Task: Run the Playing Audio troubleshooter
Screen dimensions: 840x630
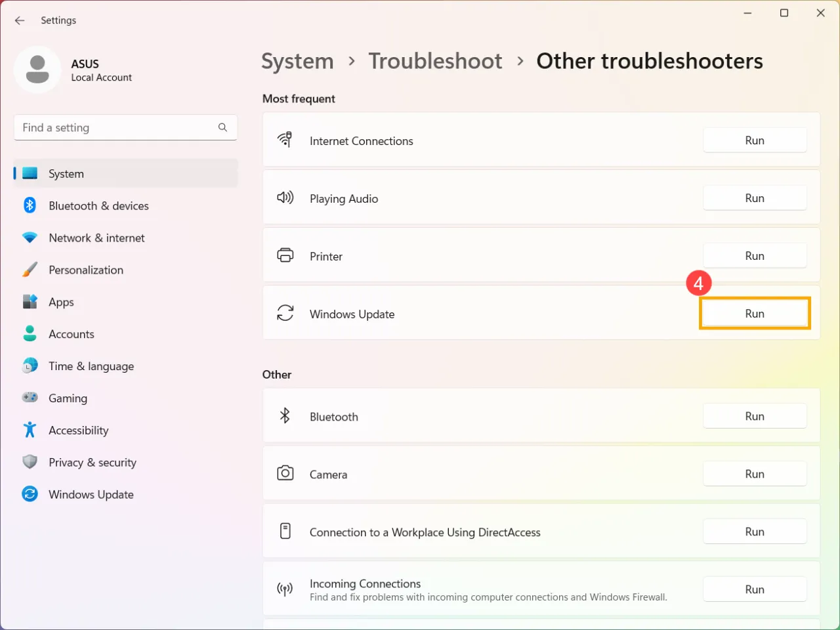Action: (755, 198)
